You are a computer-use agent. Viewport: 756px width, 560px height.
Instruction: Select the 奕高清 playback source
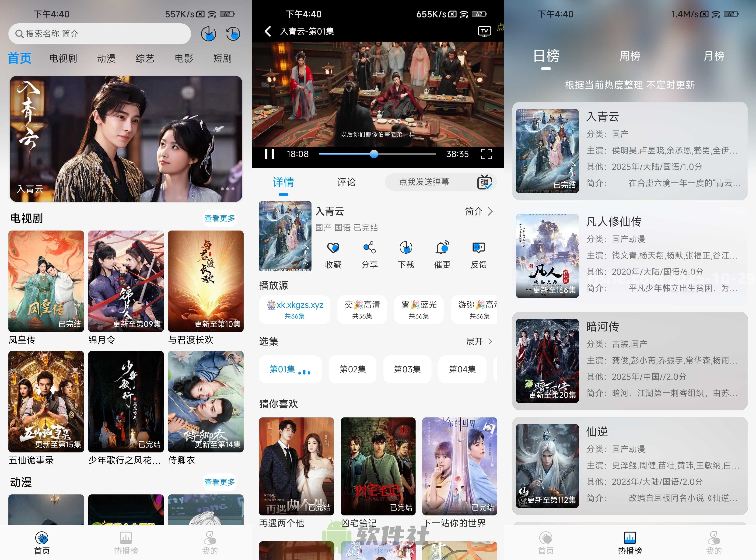(362, 309)
